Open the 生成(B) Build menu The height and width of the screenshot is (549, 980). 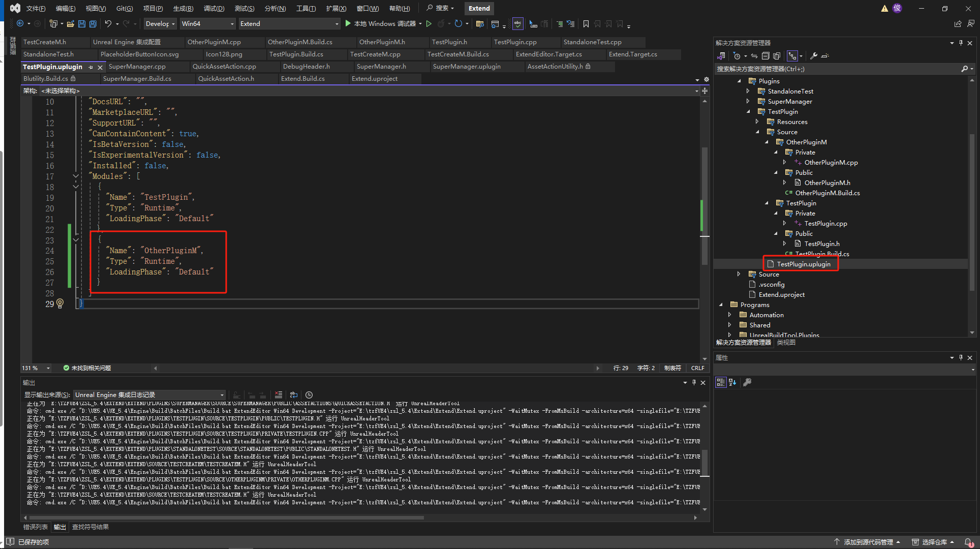pyautogui.click(x=183, y=8)
